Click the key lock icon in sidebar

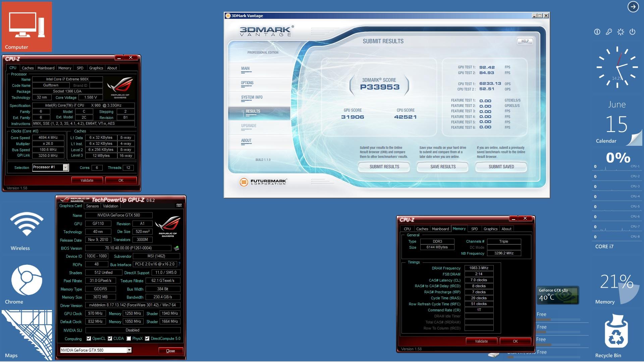pyautogui.click(x=609, y=32)
